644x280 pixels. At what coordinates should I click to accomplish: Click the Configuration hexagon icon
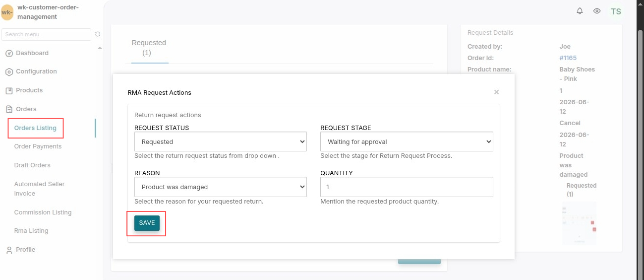(x=9, y=72)
